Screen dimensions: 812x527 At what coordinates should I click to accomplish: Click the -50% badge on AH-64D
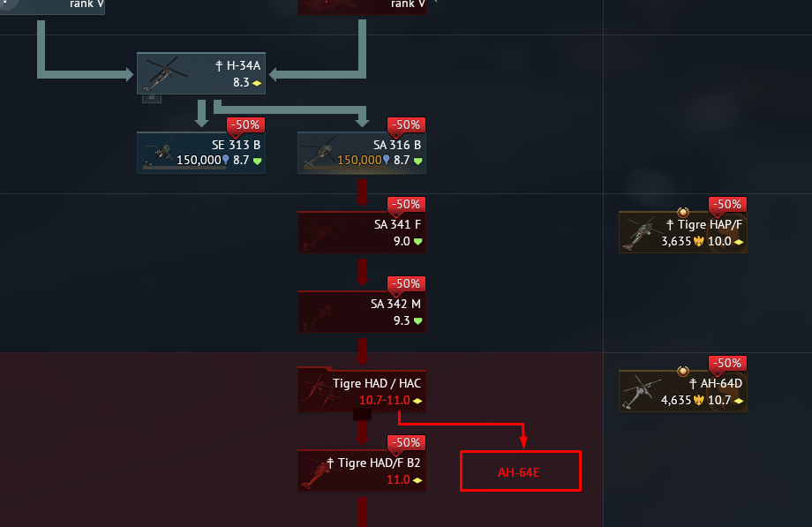coord(727,364)
